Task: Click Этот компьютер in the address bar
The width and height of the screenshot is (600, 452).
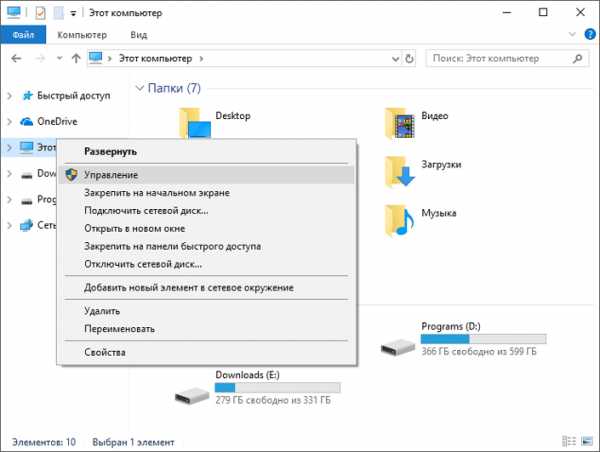Action: [155, 59]
